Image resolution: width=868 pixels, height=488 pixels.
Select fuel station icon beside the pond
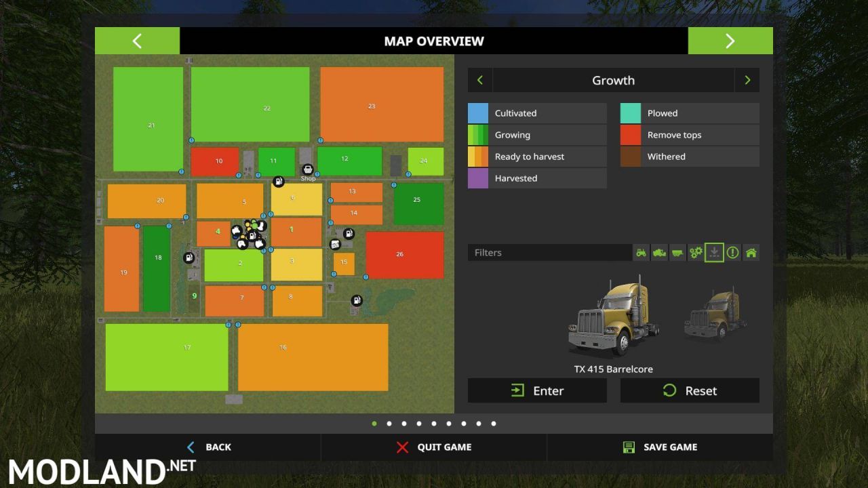pos(356,300)
